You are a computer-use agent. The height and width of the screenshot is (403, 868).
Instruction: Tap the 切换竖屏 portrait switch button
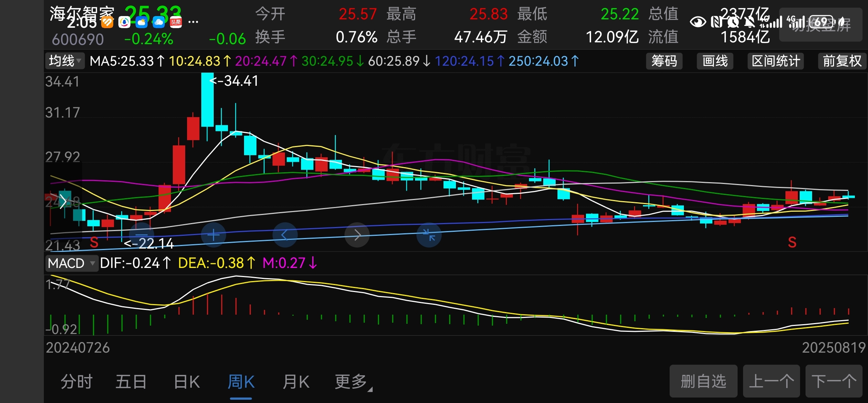[x=821, y=24]
